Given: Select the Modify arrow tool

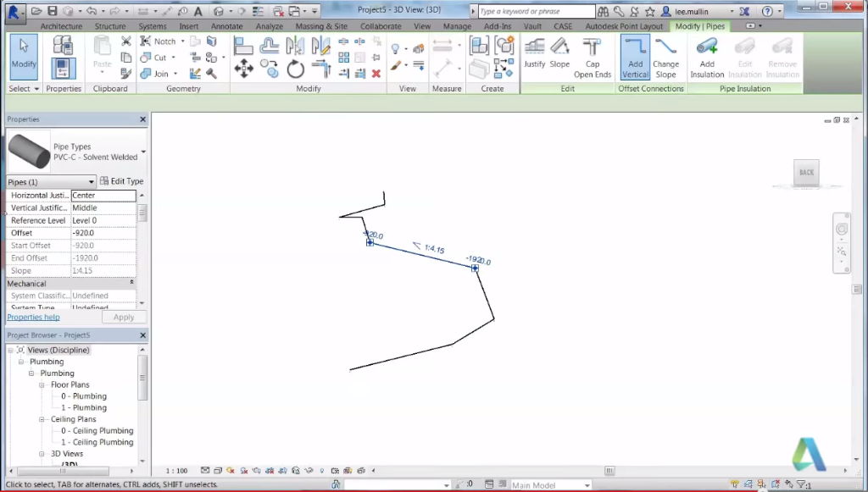Looking at the screenshot, I should (x=24, y=57).
